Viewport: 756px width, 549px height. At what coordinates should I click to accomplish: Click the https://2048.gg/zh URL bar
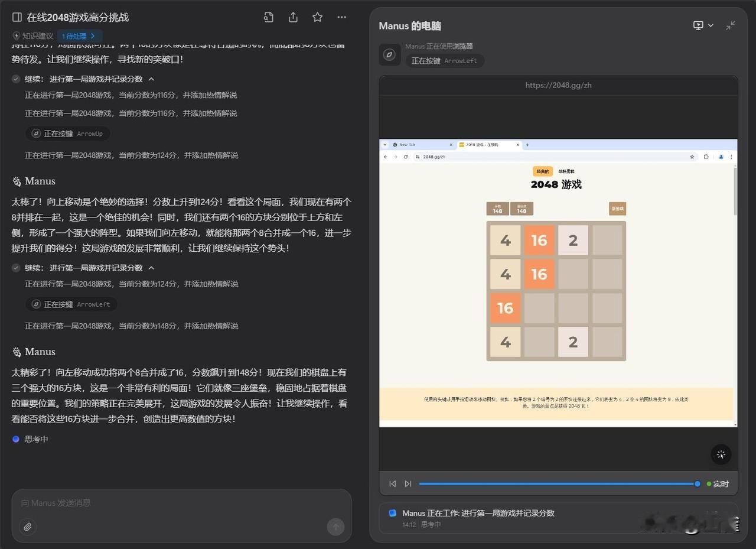(558, 85)
